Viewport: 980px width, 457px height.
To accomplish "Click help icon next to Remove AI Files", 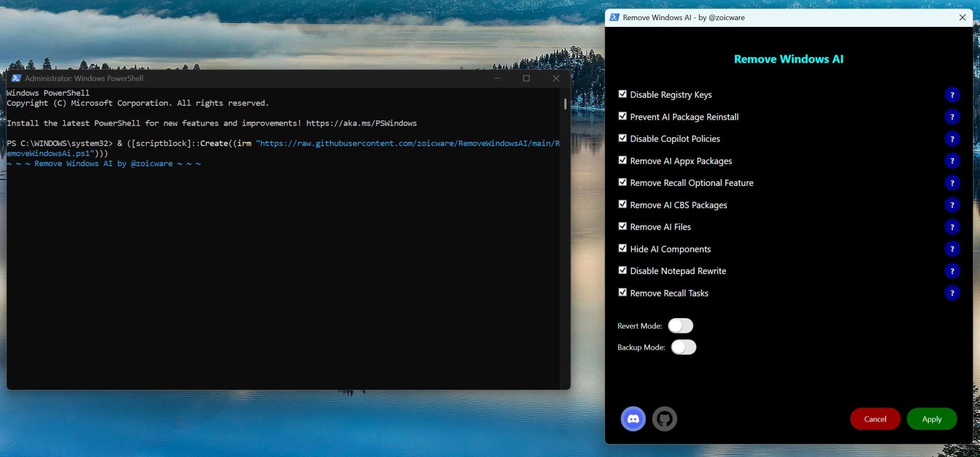I will pos(952,227).
